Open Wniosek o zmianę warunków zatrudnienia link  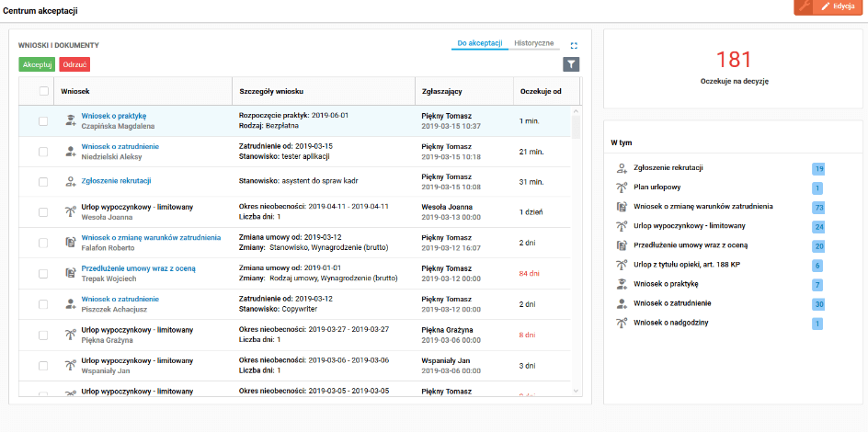(151, 237)
